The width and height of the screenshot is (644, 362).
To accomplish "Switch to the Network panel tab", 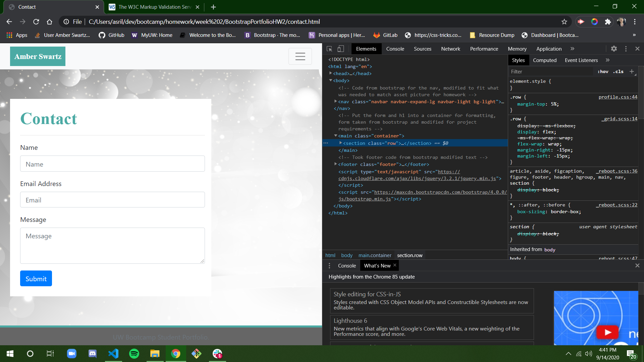I will [x=450, y=49].
